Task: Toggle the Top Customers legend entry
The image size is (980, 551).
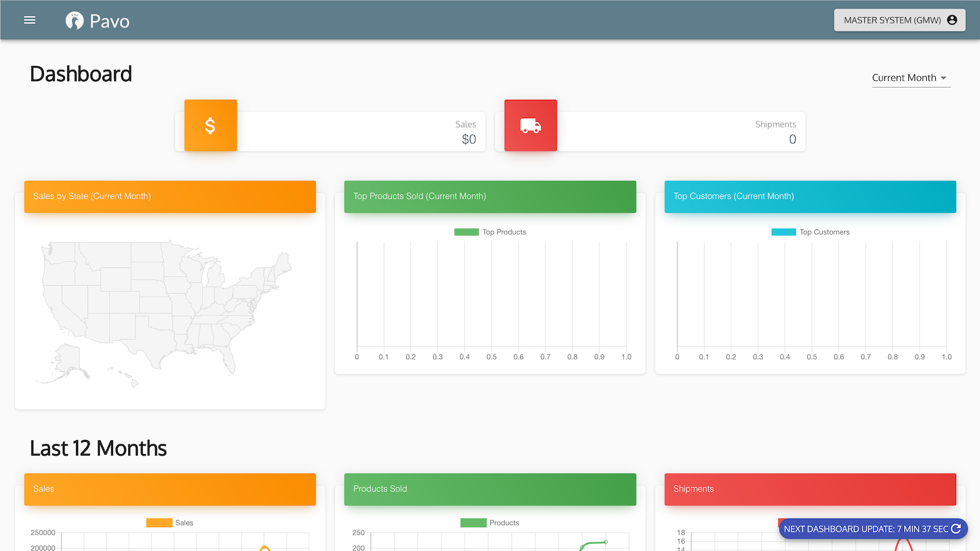Action: (x=810, y=232)
